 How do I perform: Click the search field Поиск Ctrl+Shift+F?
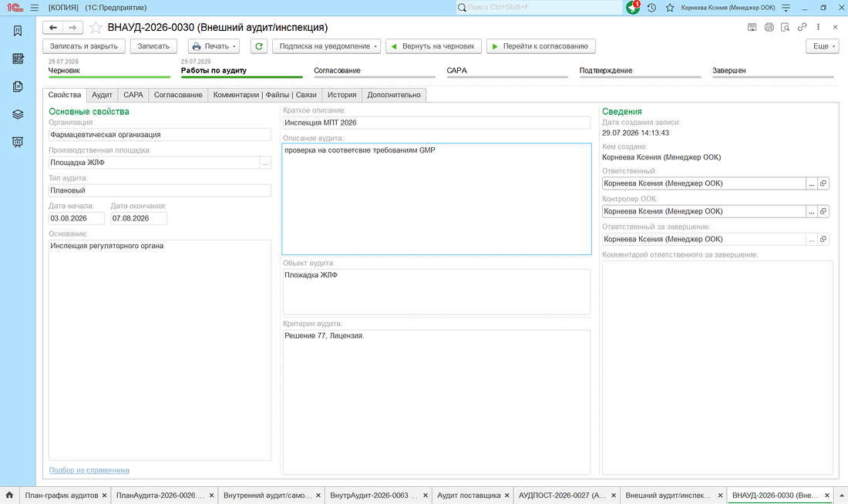coord(539,8)
